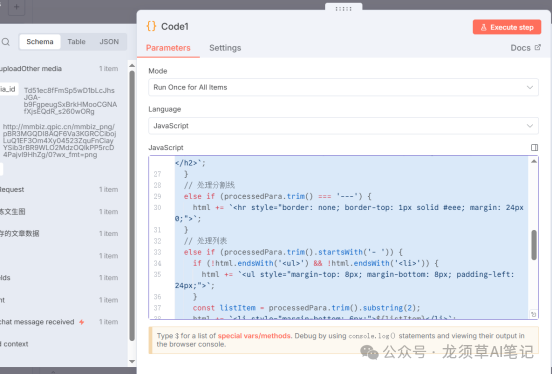This screenshot has height=374, width=552.
Task: Click the media_id field tag
Action: 8,89
